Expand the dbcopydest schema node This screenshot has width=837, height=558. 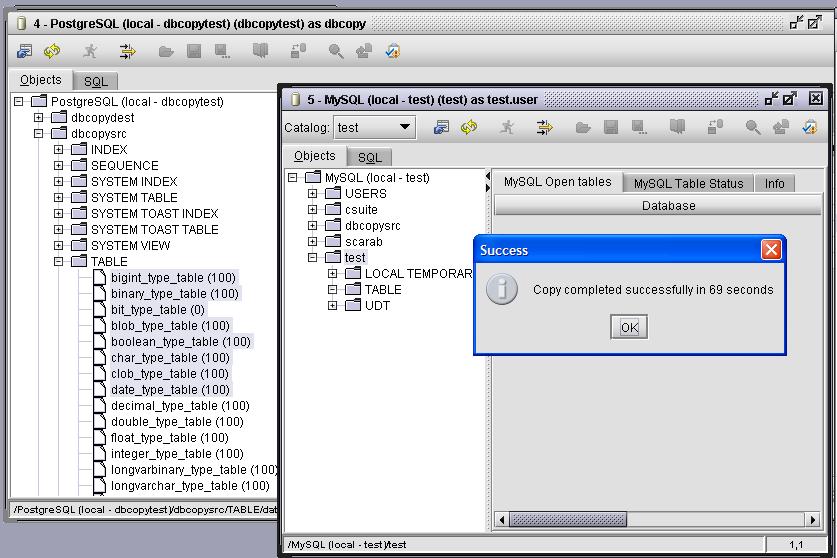pos(39,118)
